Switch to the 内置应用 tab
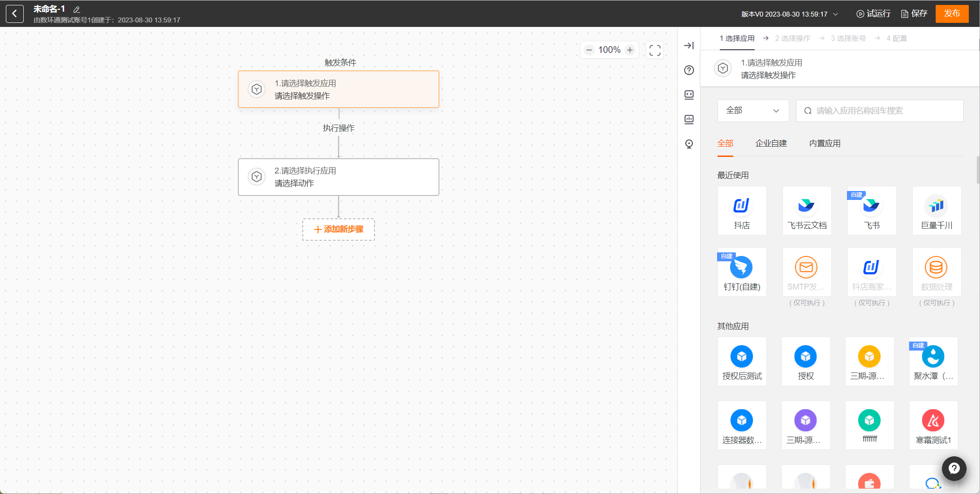Screen dimensions: 980x494 [x=825, y=143]
